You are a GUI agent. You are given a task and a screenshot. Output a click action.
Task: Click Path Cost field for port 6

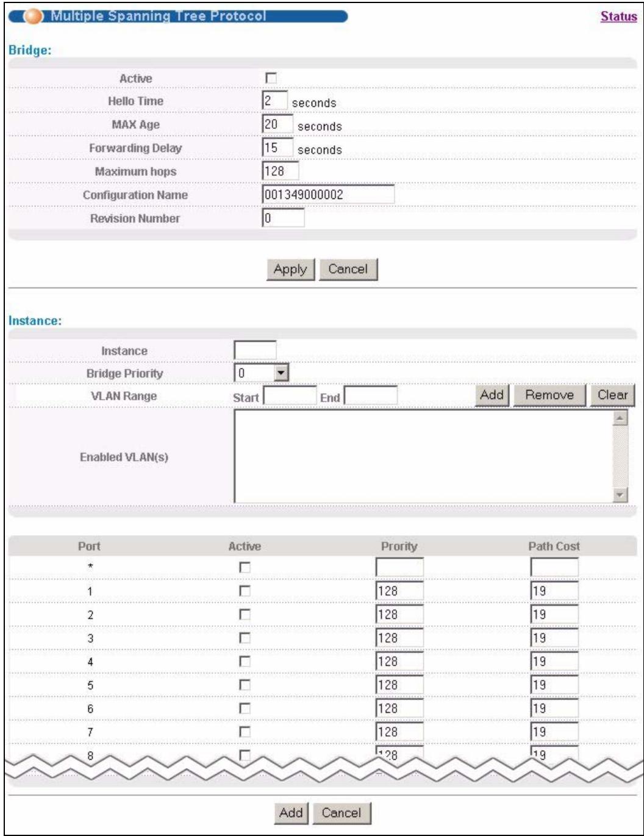click(x=554, y=708)
